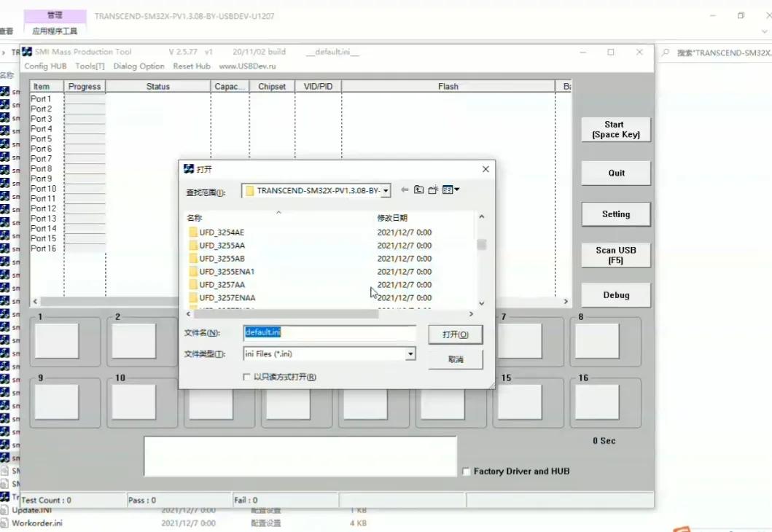This screenshot has width=772, height=532.
Task: Select the UFD_3257AA folder
Action: click(x=222, y=285)
